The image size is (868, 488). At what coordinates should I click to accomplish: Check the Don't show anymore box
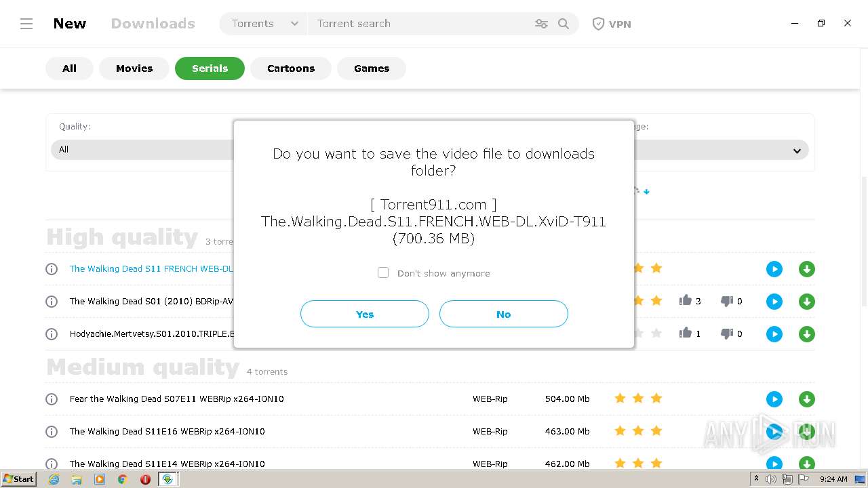click(383, 272)
